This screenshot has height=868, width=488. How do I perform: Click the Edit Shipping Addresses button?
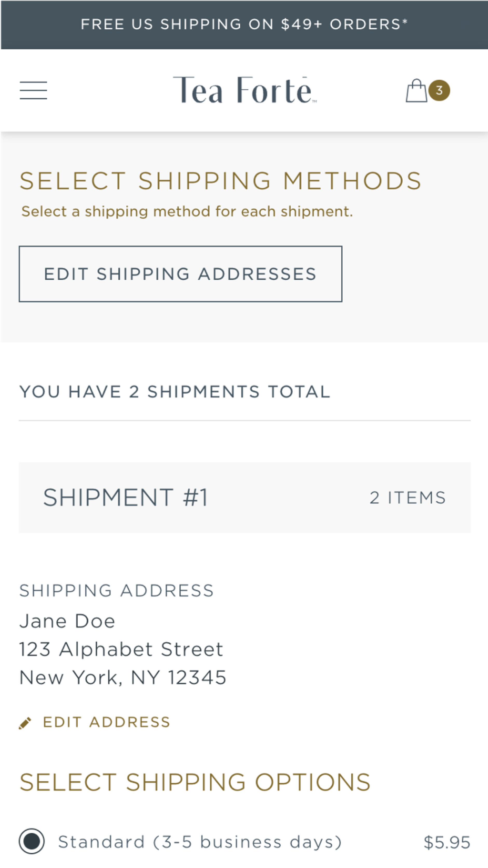point(181,274)
